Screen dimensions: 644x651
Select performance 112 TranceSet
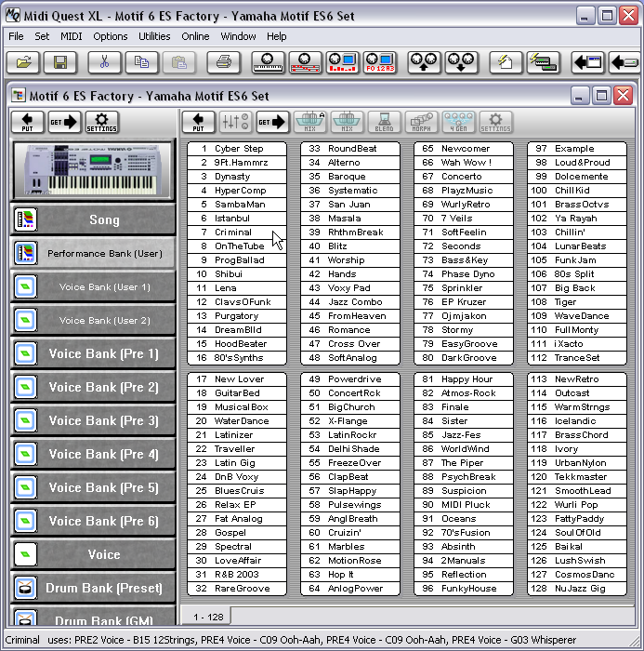pos(577,358)
